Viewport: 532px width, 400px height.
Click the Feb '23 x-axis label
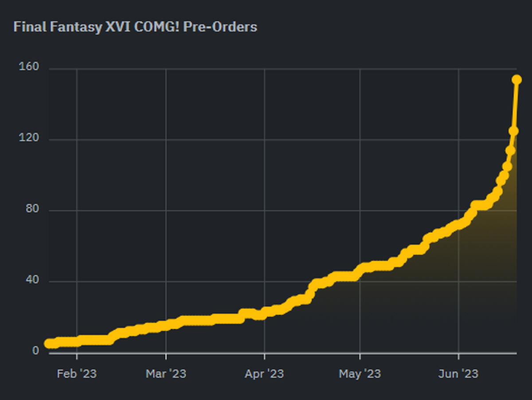coord(77,374)
